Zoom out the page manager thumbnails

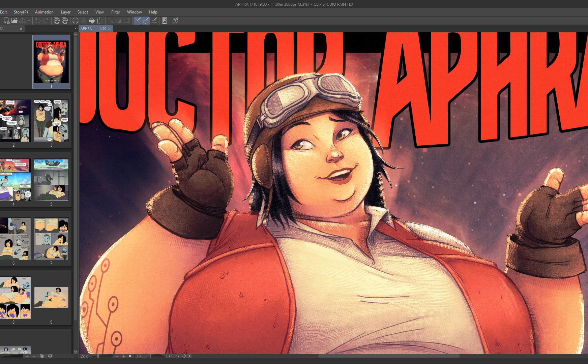[27, 356]
